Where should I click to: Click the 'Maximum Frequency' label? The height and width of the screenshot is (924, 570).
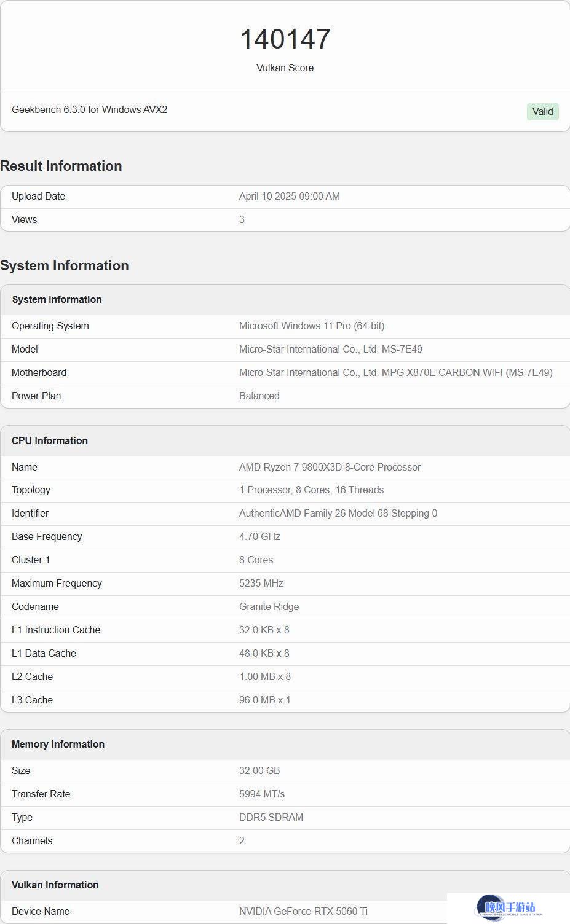pos(57,584)
